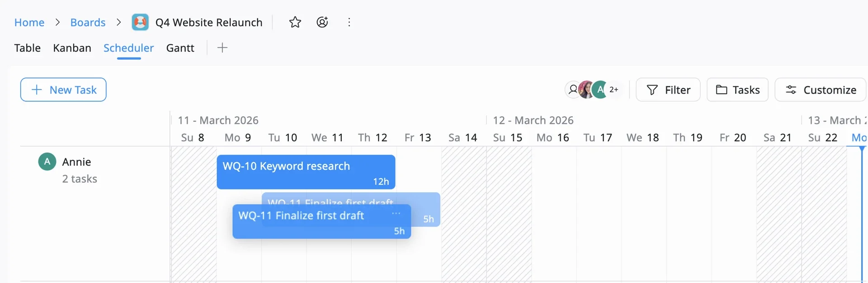Open the three-dot board options menu

point(349,22)
